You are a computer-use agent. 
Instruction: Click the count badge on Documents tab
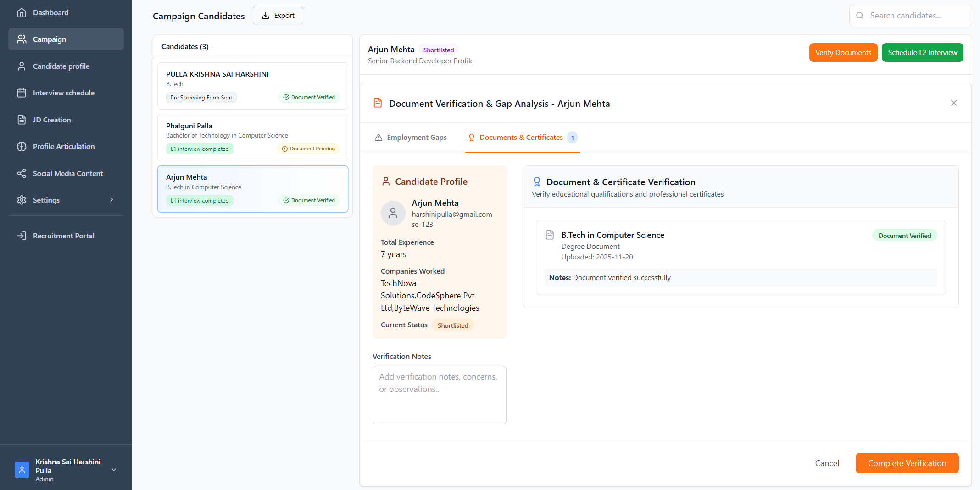click(x=572, y=138)
